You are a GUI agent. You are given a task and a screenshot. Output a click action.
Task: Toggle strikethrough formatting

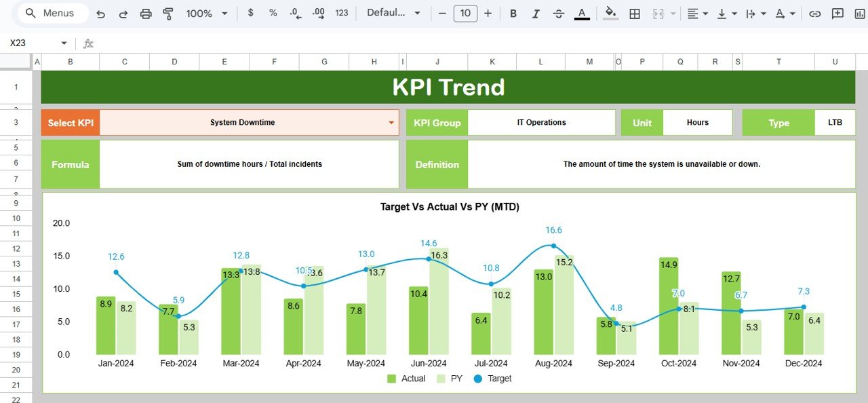coord(558,13)
